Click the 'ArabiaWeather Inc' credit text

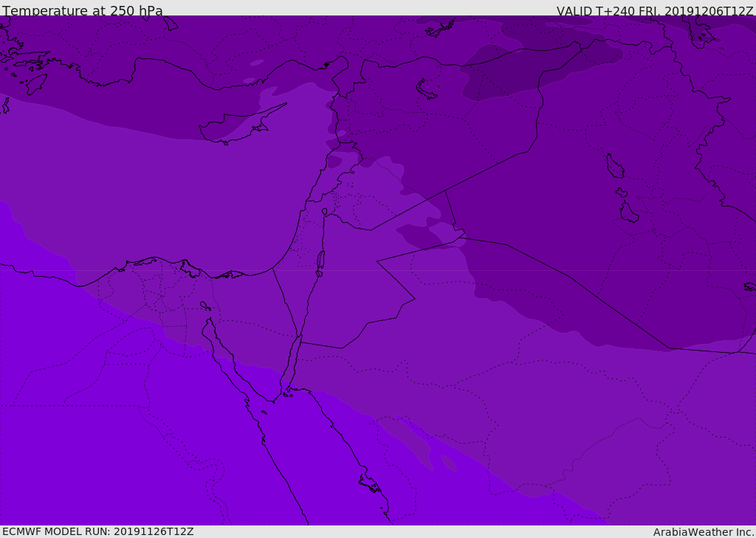pyautogui.click(x=702, y=532)
